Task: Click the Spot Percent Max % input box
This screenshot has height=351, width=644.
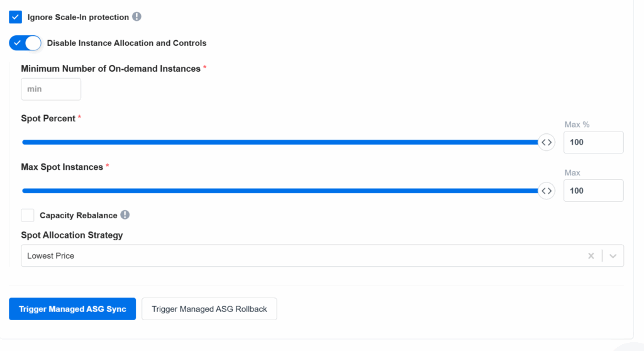Action: point(593,142)
